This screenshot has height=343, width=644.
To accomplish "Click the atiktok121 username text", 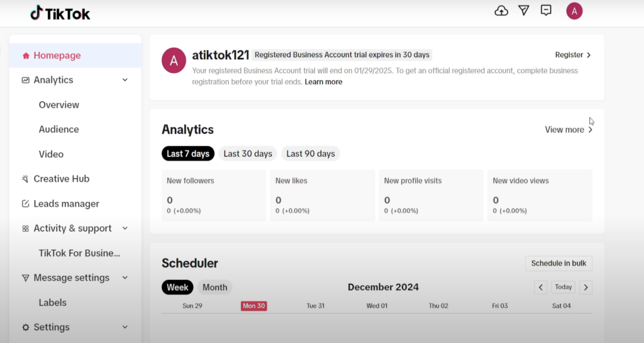I will 221,55.
